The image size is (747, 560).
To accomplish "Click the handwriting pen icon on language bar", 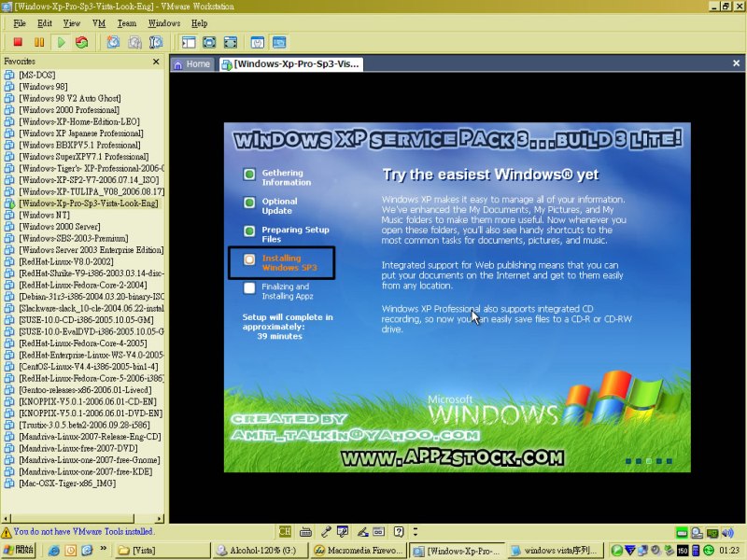I will 362,531.
